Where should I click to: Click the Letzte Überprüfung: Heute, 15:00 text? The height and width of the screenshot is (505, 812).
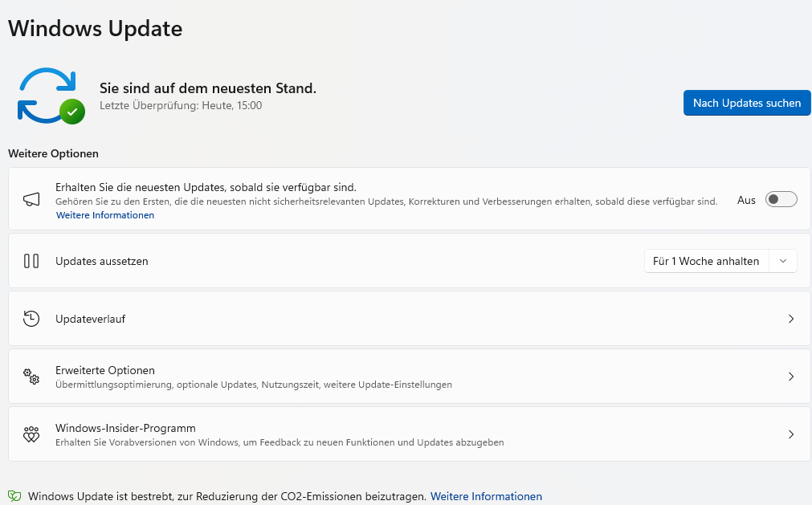coord(181,105)
